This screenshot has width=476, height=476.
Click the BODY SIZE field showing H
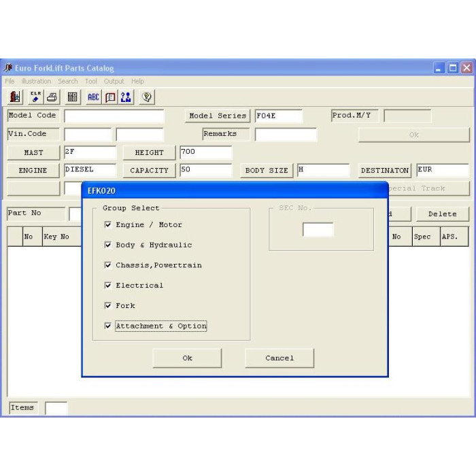(323, 170)
